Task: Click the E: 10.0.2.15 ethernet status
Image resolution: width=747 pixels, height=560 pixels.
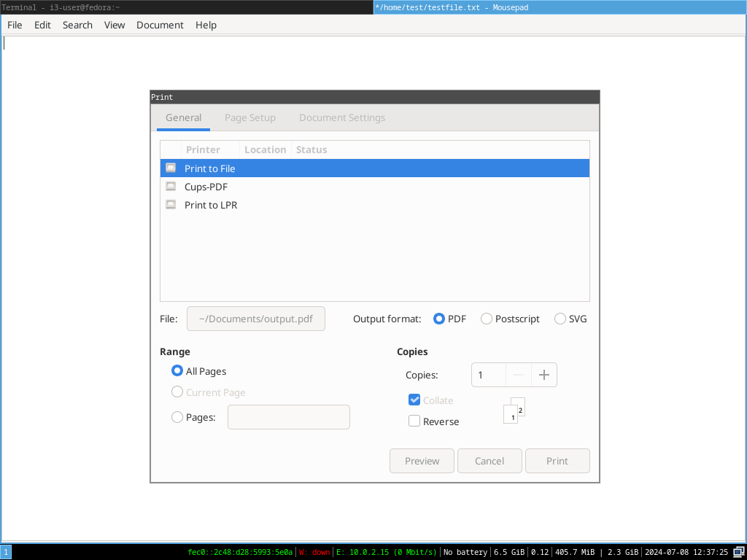Action: (387, 552)
